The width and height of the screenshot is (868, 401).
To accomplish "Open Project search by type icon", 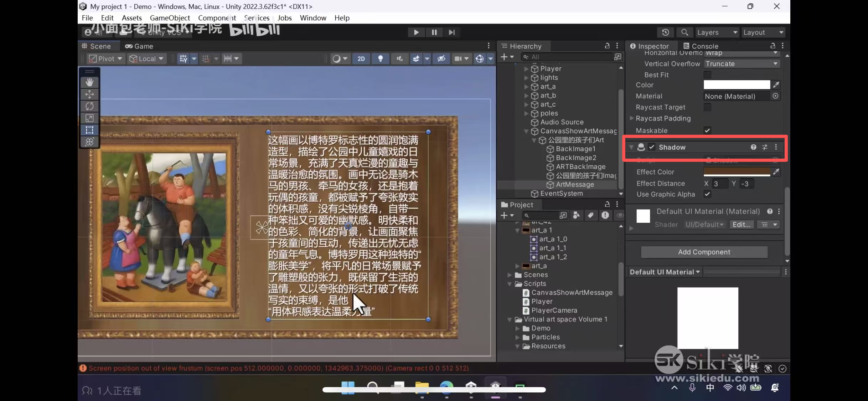I will pos(576,215).
